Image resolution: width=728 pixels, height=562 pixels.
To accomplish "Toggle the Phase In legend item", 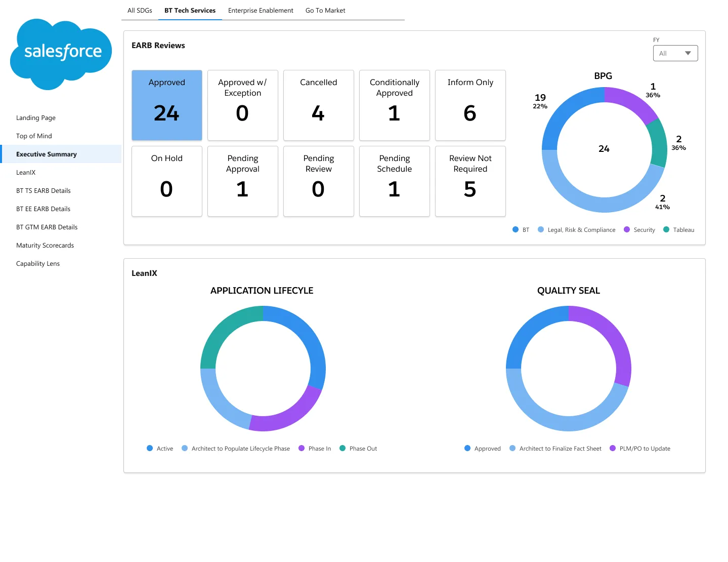I will pyautogui.click(x=315, y=449).
